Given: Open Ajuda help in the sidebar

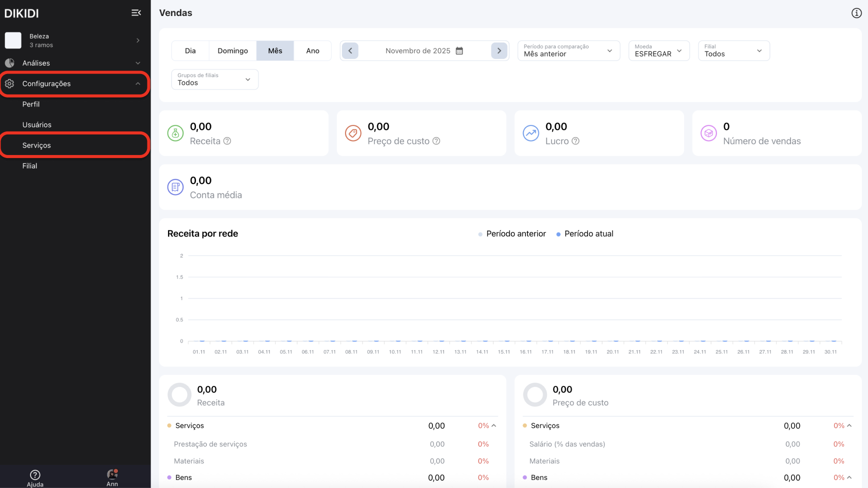Looking at the screenshot, I should (35, 477).
